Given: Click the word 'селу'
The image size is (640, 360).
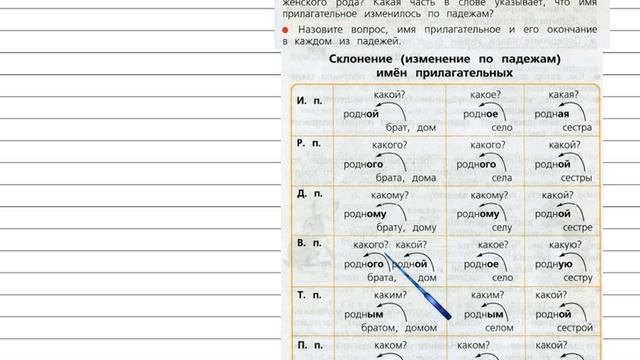Looking at the screenshot, I should [502, 228].
